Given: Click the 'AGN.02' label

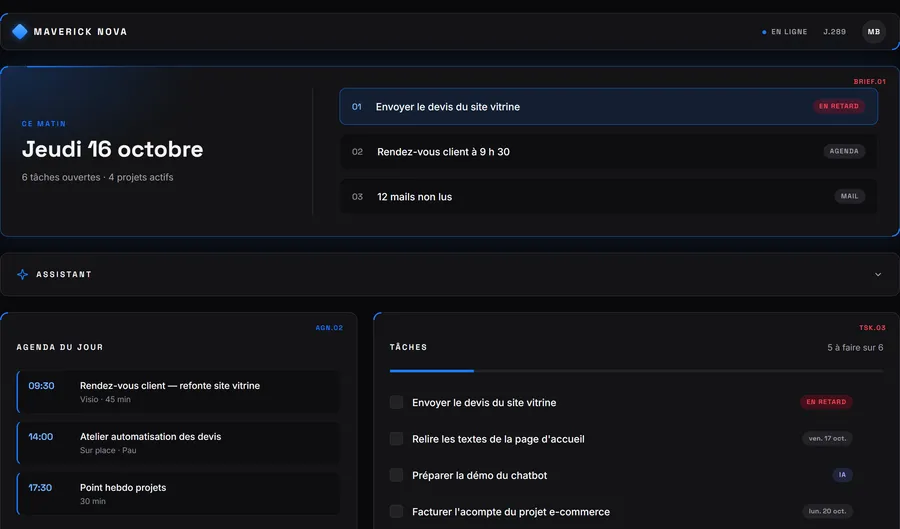Looking at the screenshot, I should (x=329, y=328).
